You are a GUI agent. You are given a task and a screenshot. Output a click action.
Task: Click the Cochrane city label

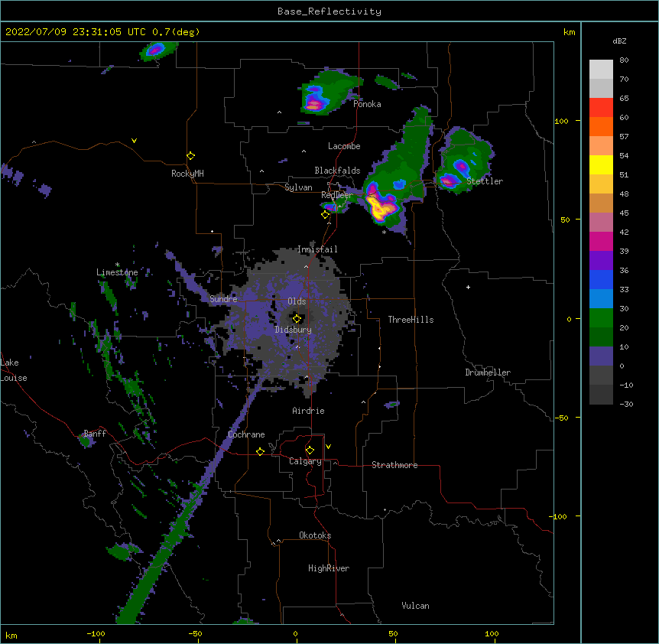coord(246,434)
